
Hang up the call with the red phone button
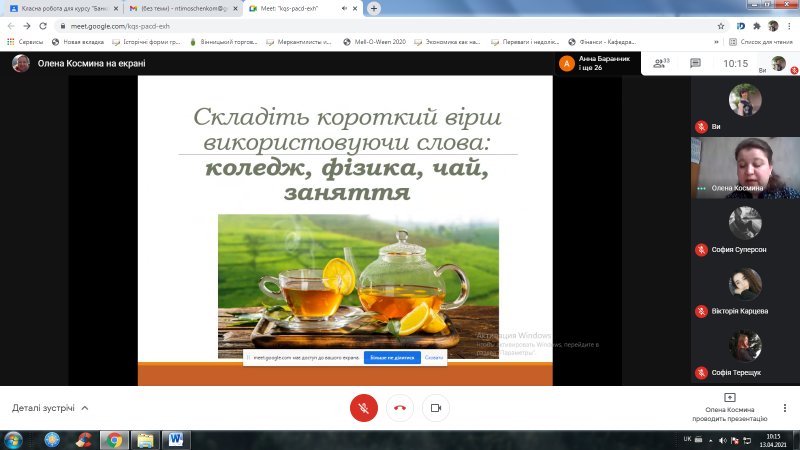click(400, 408)
